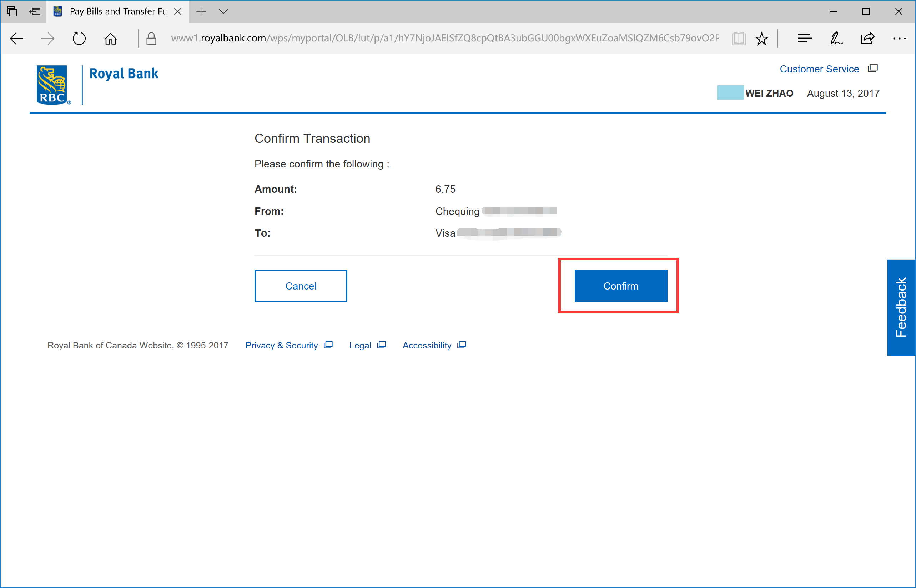Select the Pay Bills and Transfer tab
916x588 pixels.
[x=117, y=11]
